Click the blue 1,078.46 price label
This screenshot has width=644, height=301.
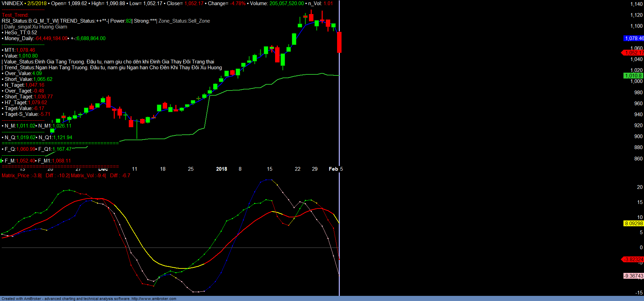[634, 38]
